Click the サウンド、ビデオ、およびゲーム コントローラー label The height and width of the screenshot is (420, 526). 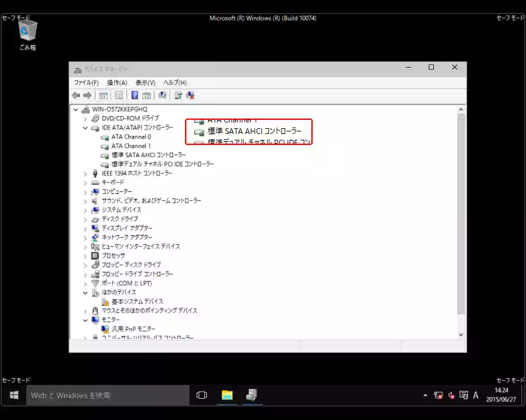[x=151, y=200]
